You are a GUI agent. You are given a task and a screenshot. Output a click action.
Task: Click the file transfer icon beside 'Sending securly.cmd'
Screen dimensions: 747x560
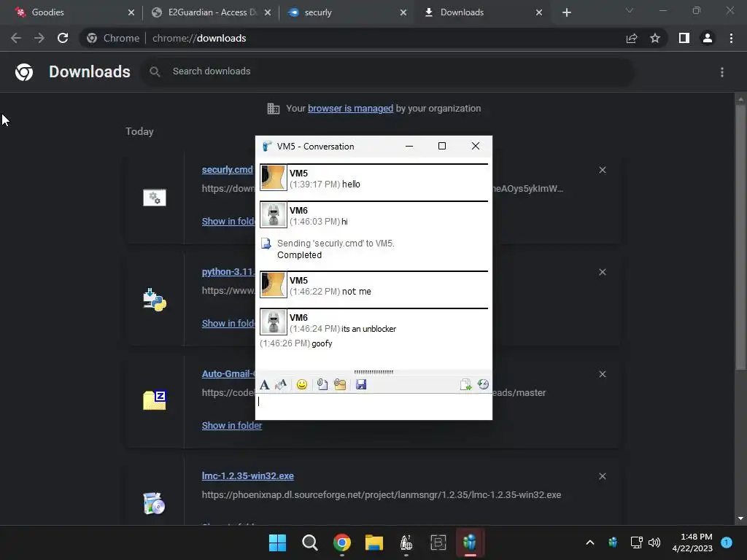pyautogui.click(x=266, y=244)
